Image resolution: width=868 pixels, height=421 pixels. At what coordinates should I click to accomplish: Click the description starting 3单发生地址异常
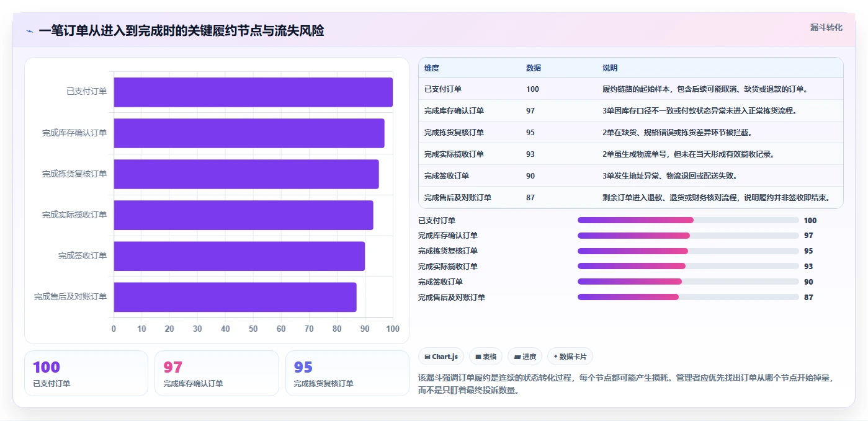click(670, 176)
